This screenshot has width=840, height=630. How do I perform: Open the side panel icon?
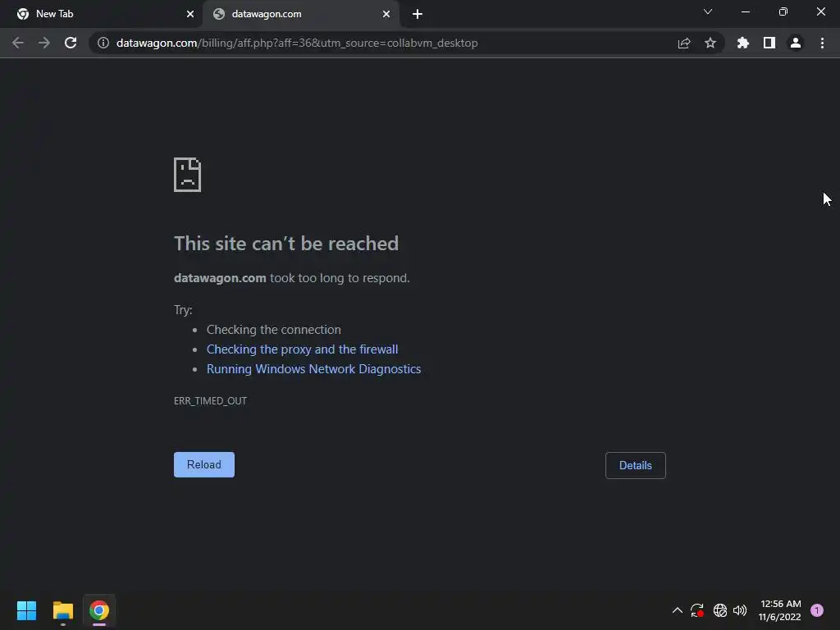[x=769, y=43]
